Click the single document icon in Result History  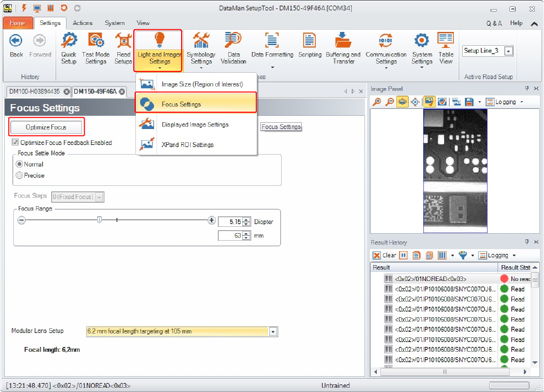pyautogui.click(x=416, y=255)
